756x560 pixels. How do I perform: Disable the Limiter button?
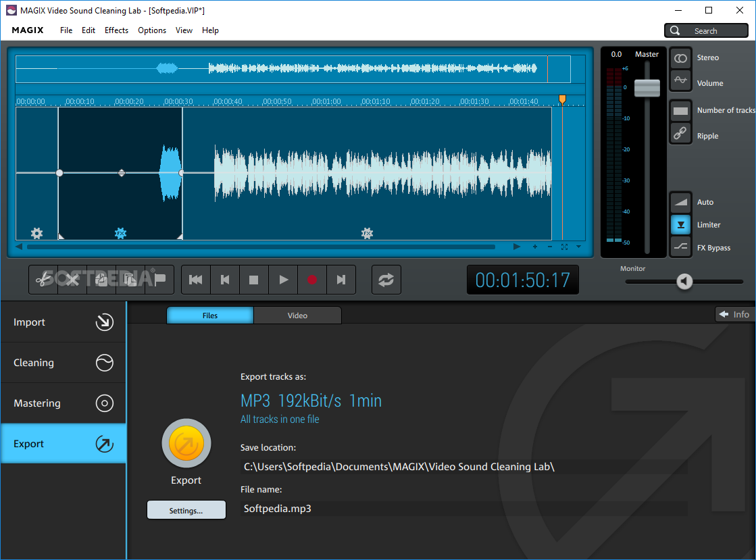680,225
